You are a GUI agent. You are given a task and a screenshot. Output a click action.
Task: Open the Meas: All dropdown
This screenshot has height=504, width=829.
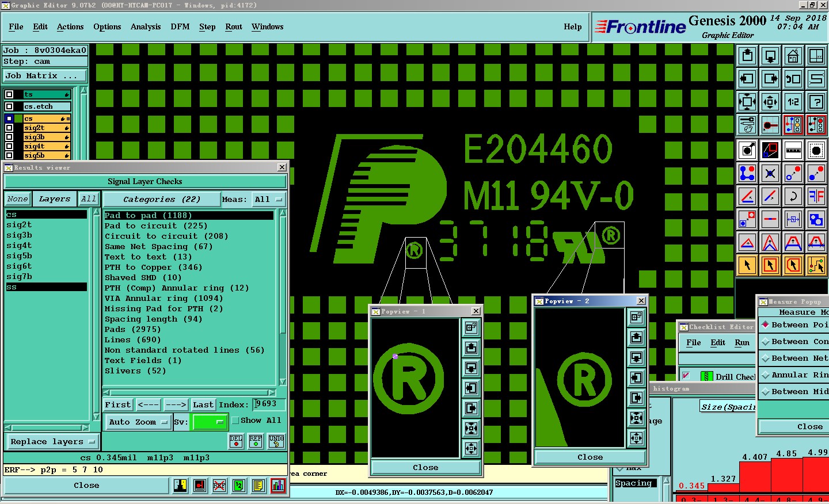point(269,199)
